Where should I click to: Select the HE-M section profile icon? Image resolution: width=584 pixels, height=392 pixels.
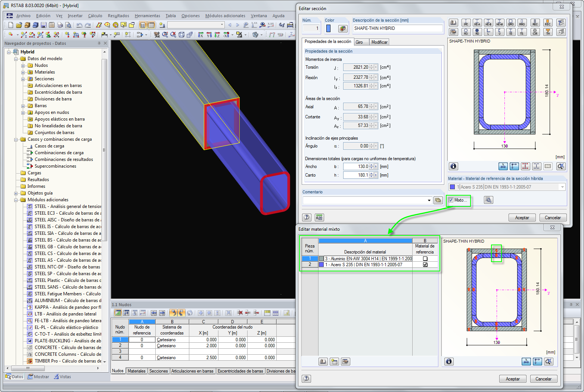(x=500, y=23)
